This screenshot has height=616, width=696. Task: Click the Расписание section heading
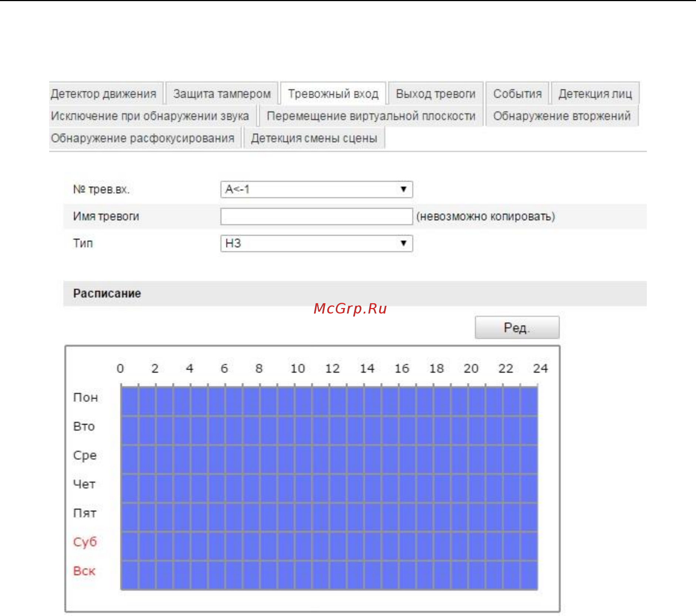107,293
